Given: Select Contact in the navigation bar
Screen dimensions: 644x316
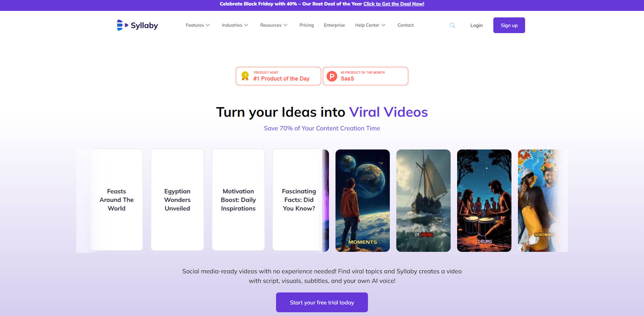Looking at the screenshot, I should [406, 25].
